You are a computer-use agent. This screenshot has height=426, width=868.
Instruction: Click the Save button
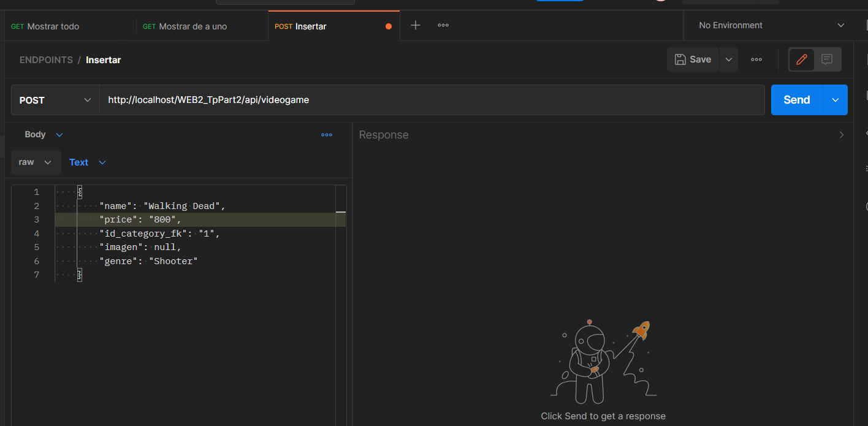[693, 59]
